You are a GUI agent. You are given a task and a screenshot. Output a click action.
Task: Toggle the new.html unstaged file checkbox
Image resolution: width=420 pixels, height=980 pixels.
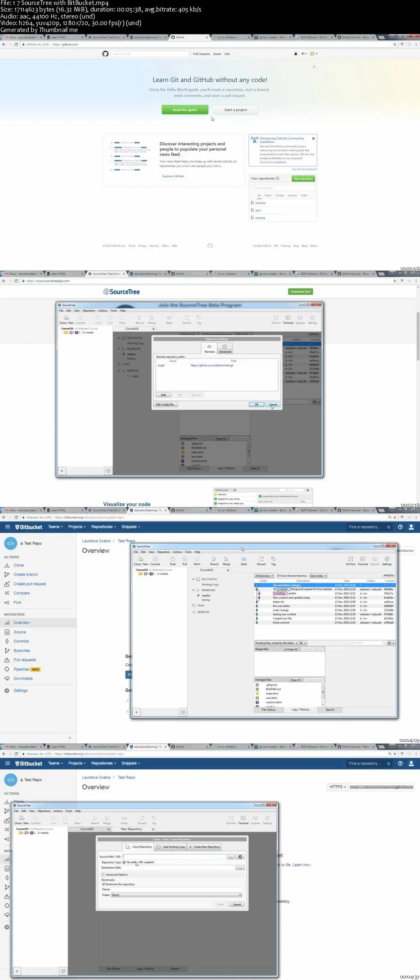click(x=257, y=698)
